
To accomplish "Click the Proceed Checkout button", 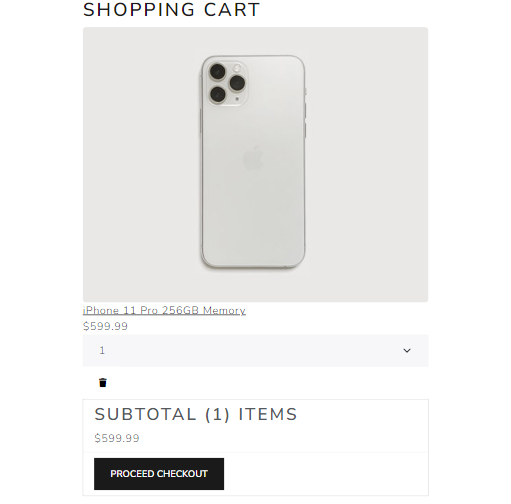I will pos(159,474).
